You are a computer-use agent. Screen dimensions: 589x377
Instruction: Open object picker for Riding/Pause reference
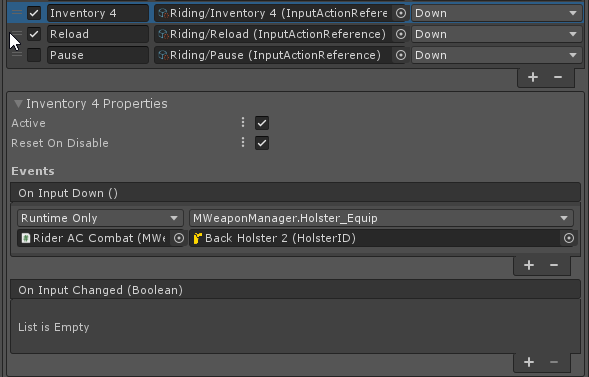pos(401,55)
